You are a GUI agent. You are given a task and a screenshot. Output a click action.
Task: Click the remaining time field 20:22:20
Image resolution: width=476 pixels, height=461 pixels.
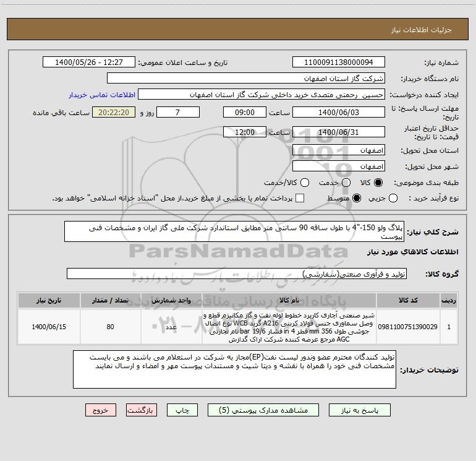click(114, 113)
